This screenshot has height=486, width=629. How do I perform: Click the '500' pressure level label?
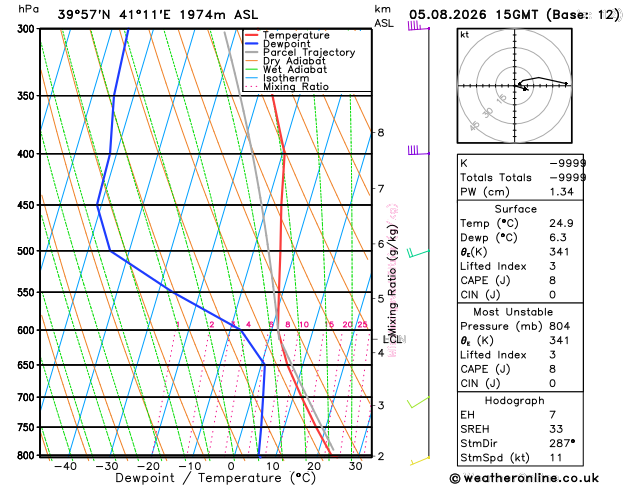[x=28, y=251]
